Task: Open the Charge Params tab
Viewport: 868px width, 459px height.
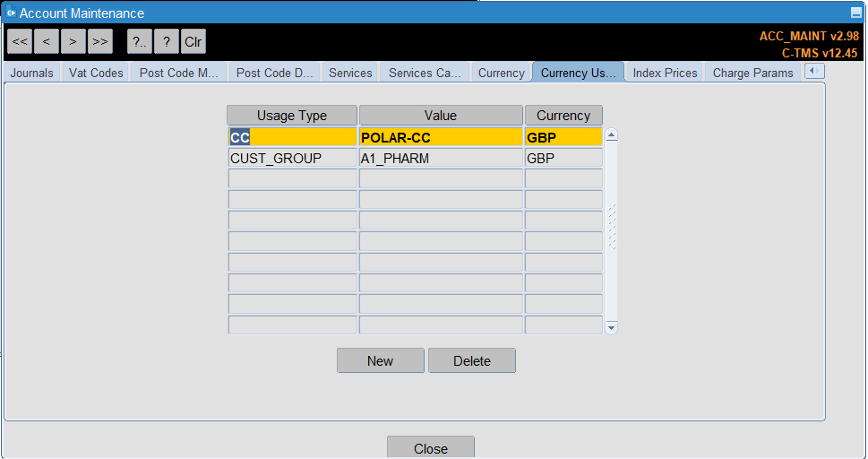Action: pos(752,73)
